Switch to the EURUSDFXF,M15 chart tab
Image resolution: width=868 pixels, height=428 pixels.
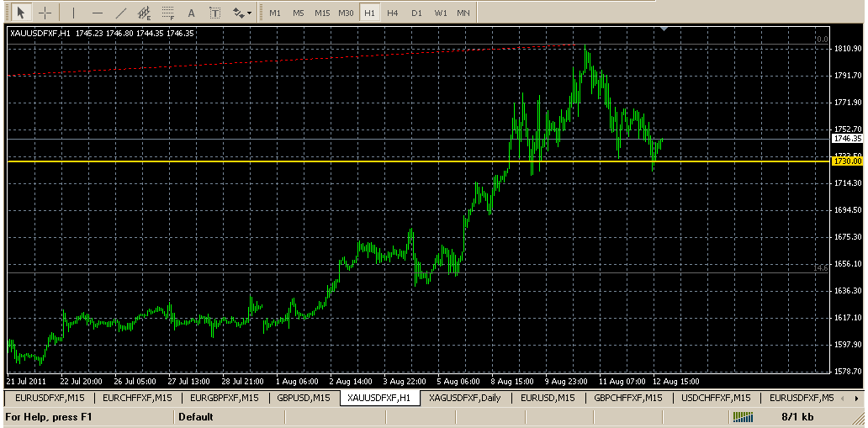pyautogui.click(x=47, y=398)
